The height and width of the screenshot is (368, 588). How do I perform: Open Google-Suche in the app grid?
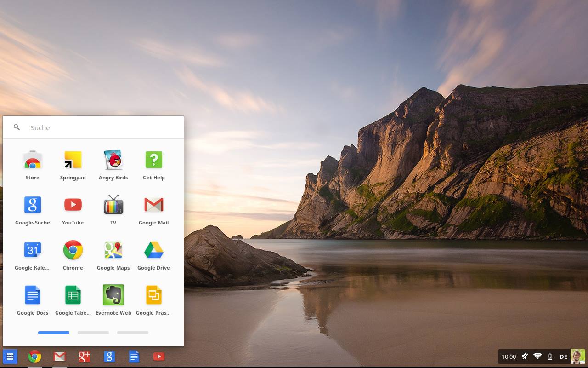32,205
